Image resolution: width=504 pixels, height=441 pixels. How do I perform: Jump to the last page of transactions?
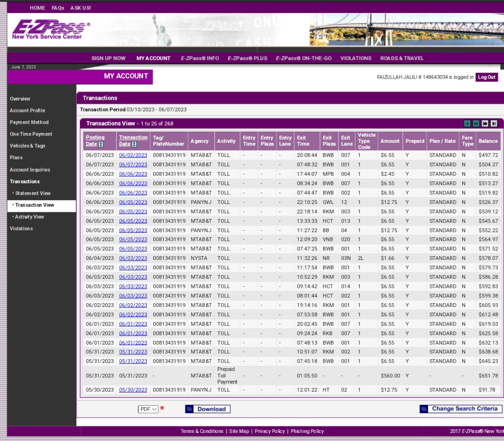(494, 124)
